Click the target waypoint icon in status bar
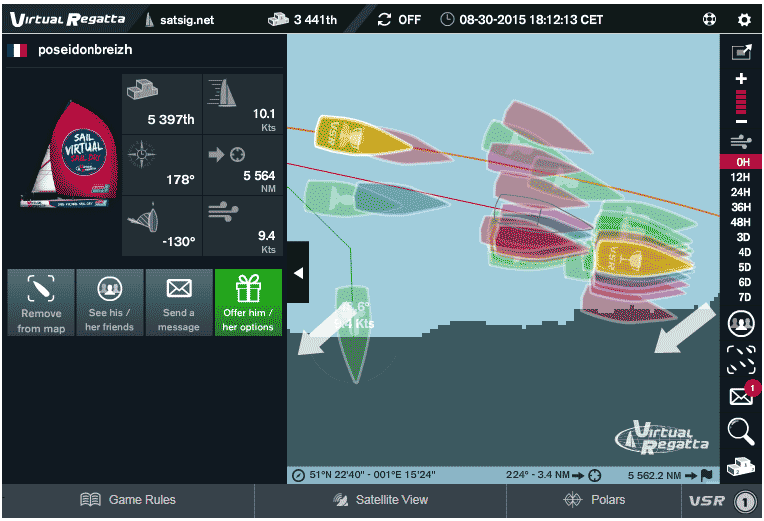The height and width of the screenshot is (521, 764). (594, 475)
